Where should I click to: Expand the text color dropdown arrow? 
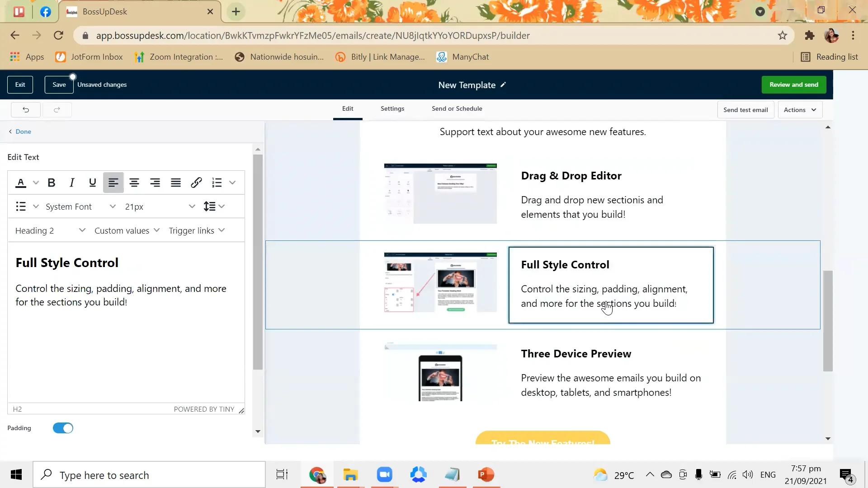pyautogui.click(x=36, y=183)
